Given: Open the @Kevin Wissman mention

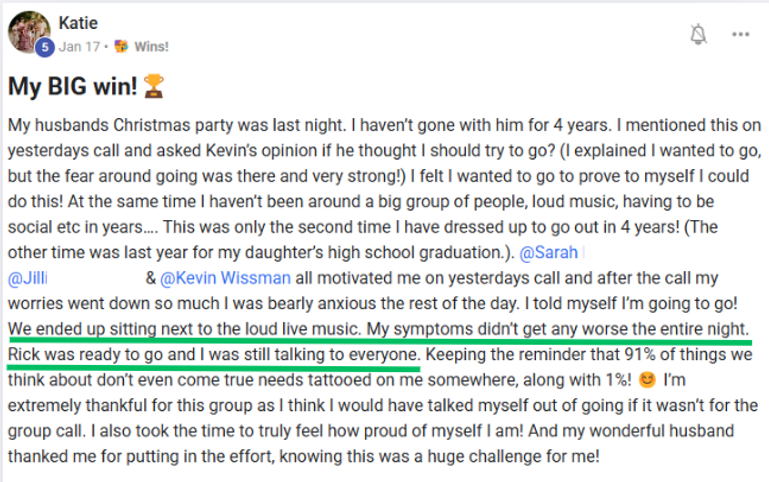Looking at the screenshot, I should (x=225, y=278).
